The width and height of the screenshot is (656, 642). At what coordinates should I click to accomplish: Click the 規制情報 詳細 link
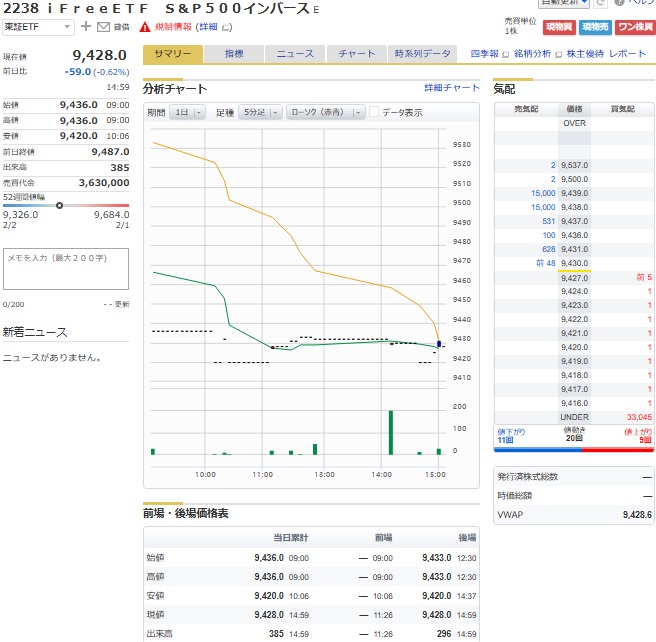(x=208, y=27)
